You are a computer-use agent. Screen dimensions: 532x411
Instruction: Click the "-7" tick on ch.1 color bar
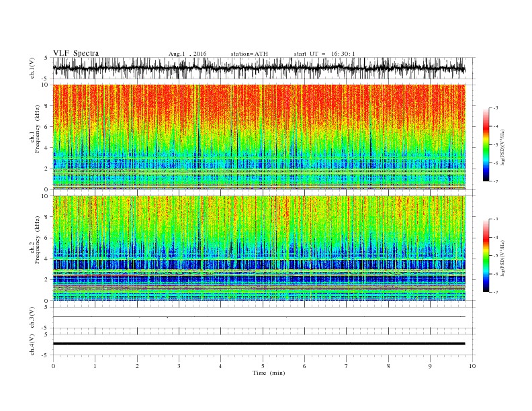point(496,181)
